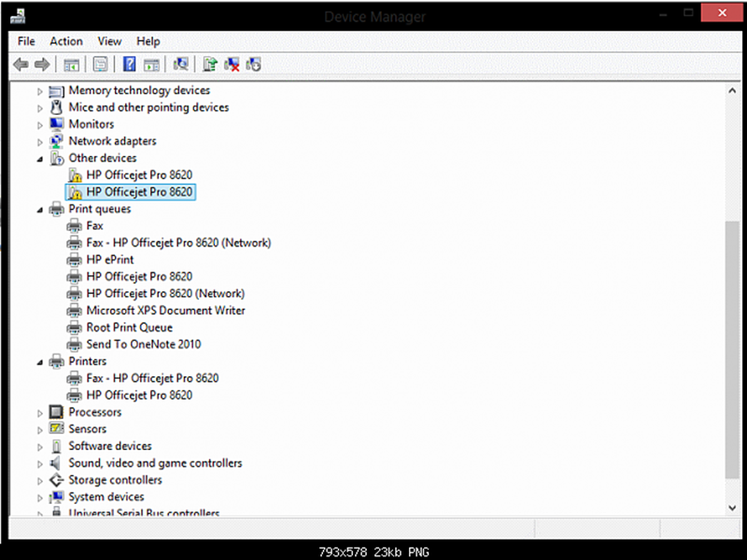This screenshot has width=747, height=560.
Task: Click the Update driver software icon
Action: (x=210, y=63)
